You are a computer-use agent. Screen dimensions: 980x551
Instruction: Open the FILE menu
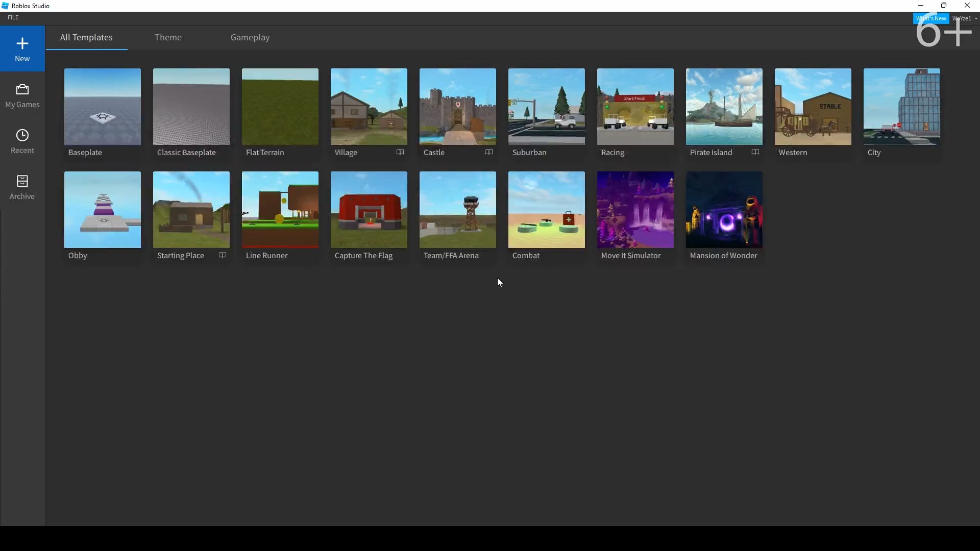(x=13, y=17)
